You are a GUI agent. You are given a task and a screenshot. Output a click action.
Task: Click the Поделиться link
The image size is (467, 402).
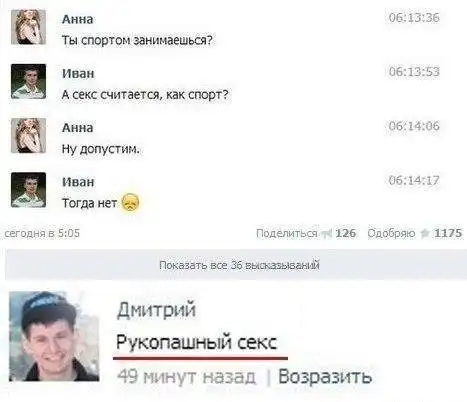287,233
